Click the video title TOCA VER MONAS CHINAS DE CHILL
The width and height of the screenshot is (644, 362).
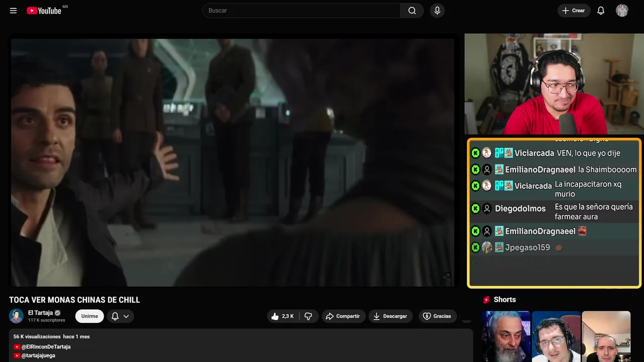[74, 300]
